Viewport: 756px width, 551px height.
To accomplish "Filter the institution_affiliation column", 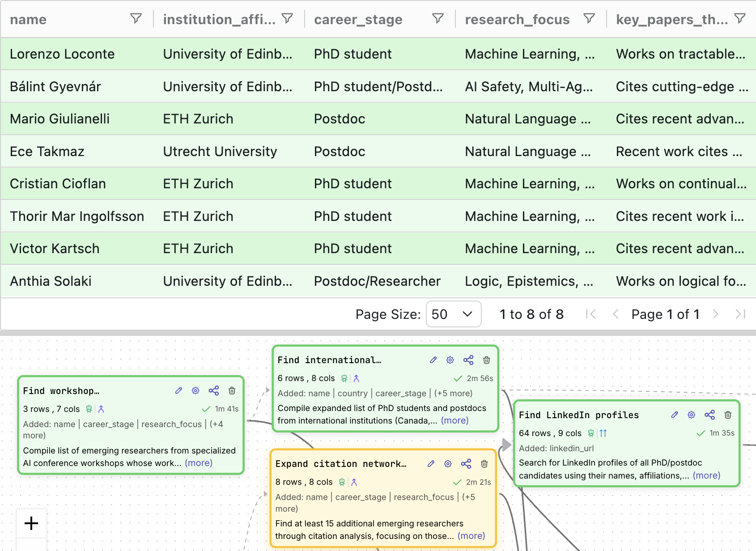I will click(x=287, y=19).
